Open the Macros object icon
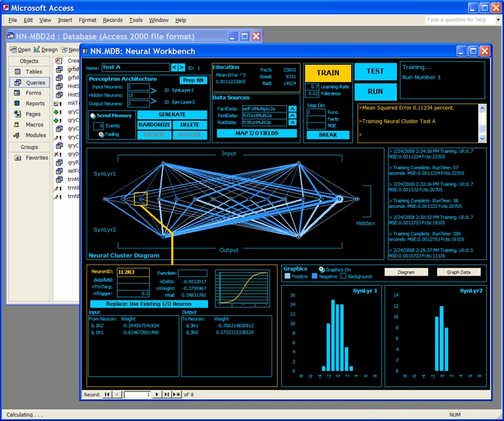This screenshot has height=421, width=504. click(17, 125)
